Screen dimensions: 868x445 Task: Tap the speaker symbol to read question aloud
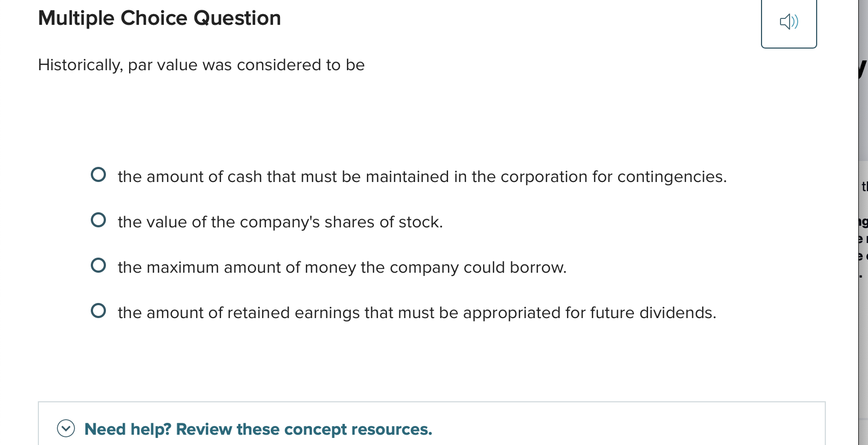point(789,22)
